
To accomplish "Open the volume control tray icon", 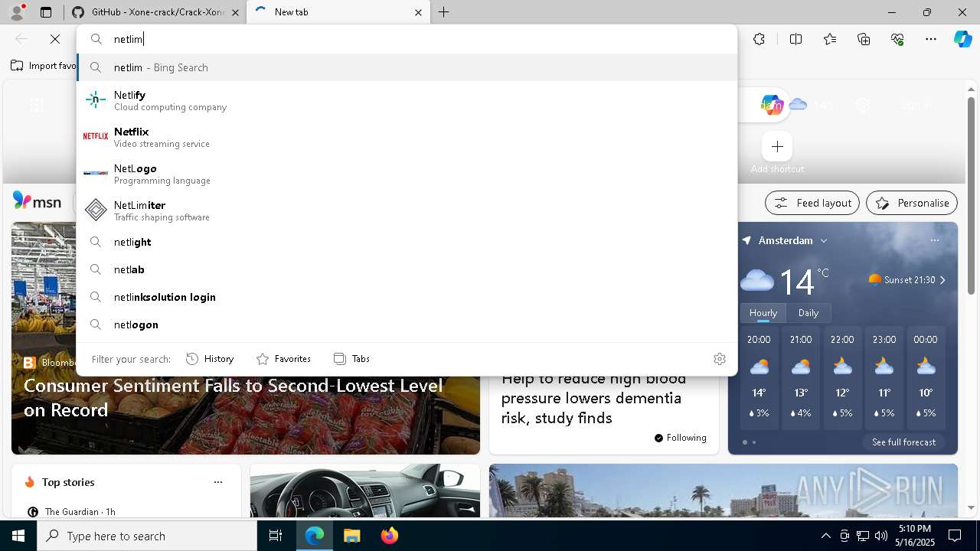I will point(881,536).
